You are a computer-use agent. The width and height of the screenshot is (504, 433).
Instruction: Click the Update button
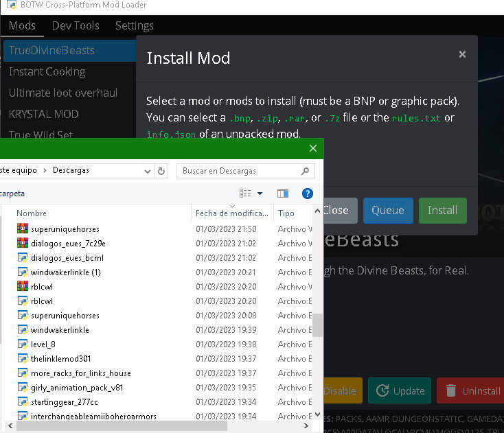tap(400, 391)
